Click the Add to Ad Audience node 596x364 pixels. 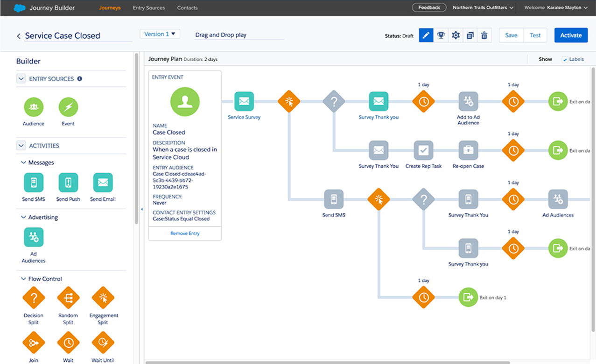click(468, 101)
